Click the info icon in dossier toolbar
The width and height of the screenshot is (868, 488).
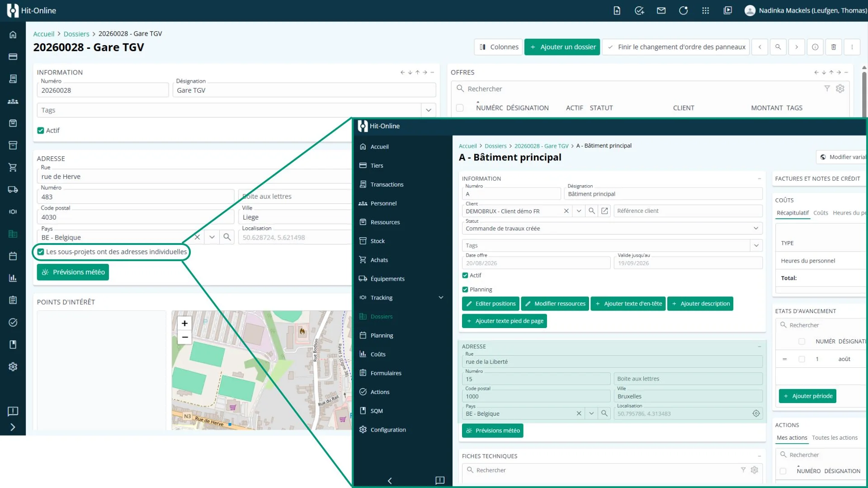point(815,47)
